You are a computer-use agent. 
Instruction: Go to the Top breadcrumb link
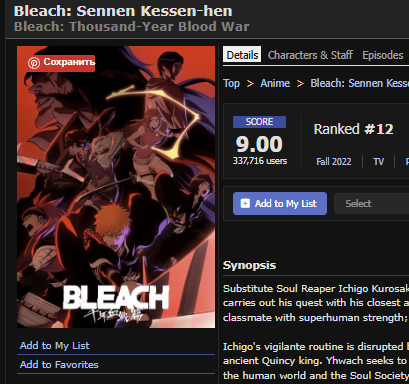(231, 83)
